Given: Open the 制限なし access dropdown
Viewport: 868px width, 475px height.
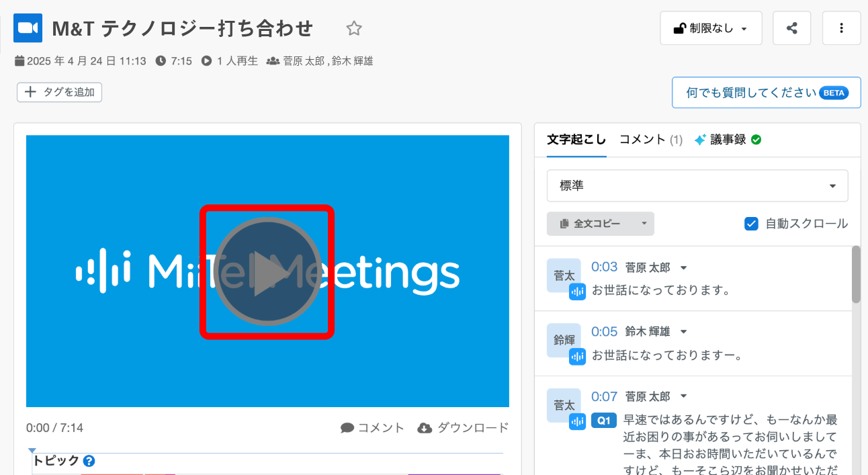Looking at the screenshot, I should pos(711,28).
